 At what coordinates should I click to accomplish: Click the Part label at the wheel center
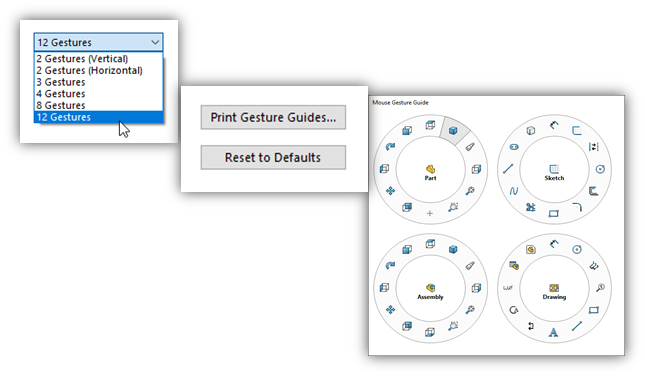pos(430,178)
